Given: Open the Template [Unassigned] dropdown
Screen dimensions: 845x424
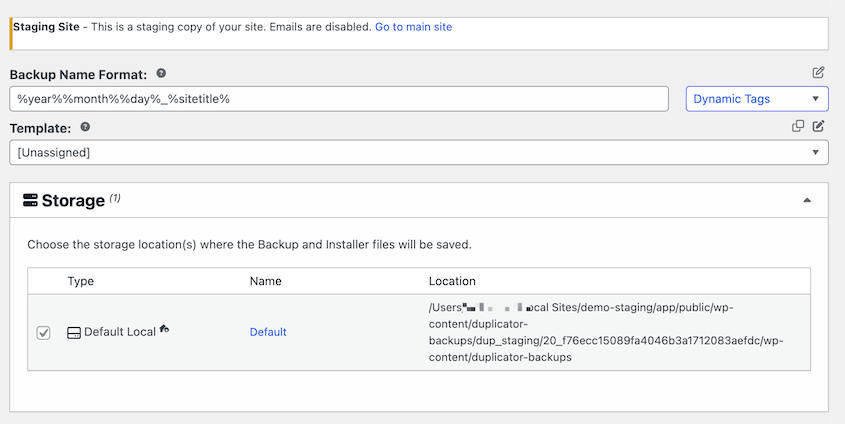Looking at the screenshot, I should (x=419, y=152).
